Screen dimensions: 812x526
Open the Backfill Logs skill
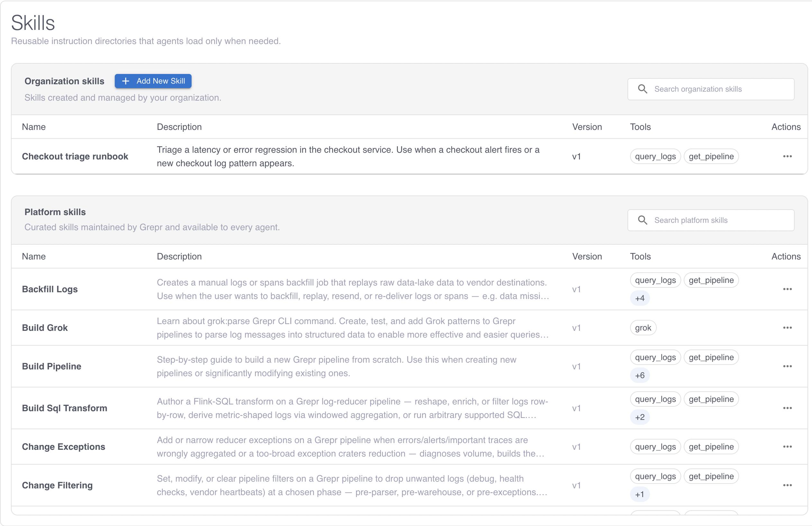point(50,289)
